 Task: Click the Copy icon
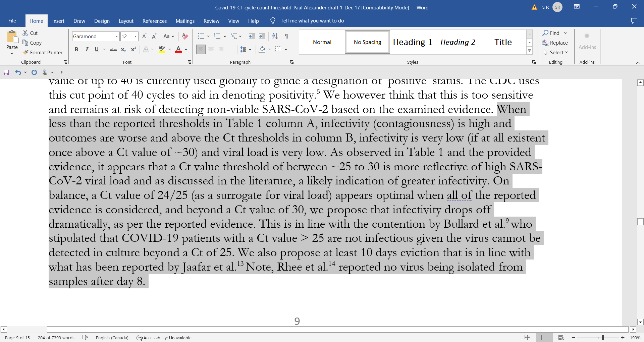point(25,43)
